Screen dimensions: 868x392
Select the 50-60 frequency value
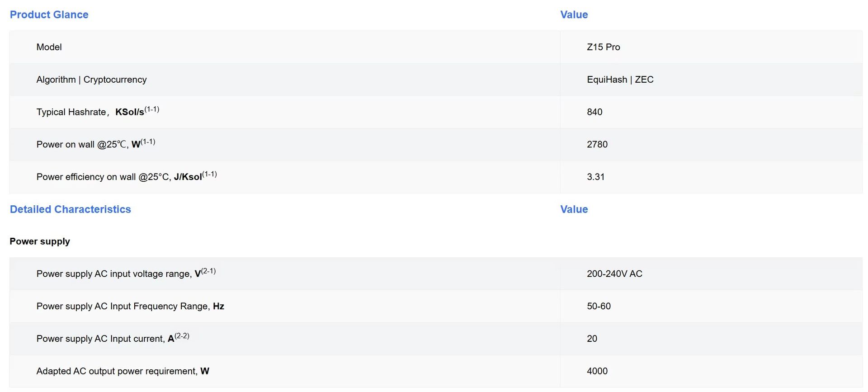point(599,307)
